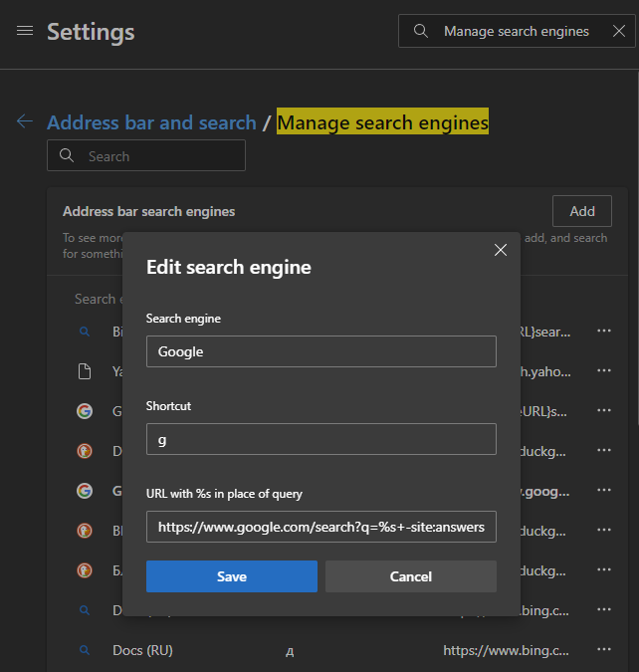
Task: Open more options for the .goog... URL row
Action: point(604,490)
